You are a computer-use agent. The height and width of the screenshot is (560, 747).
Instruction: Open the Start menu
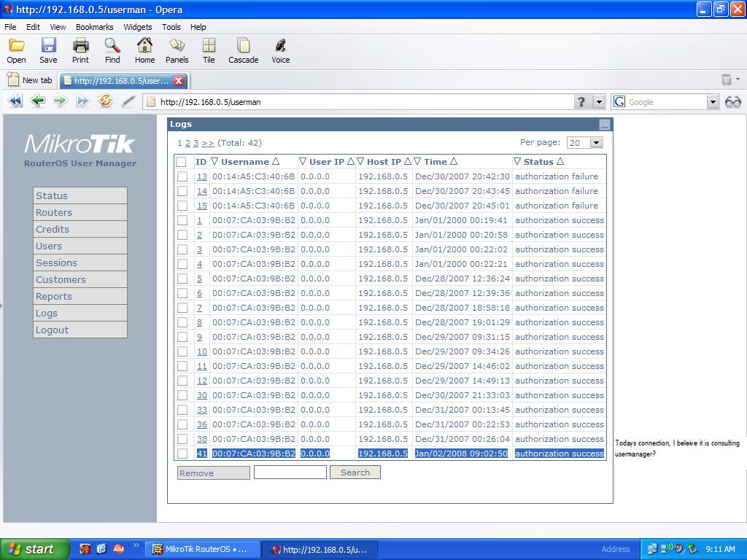(x=34, y=549)
